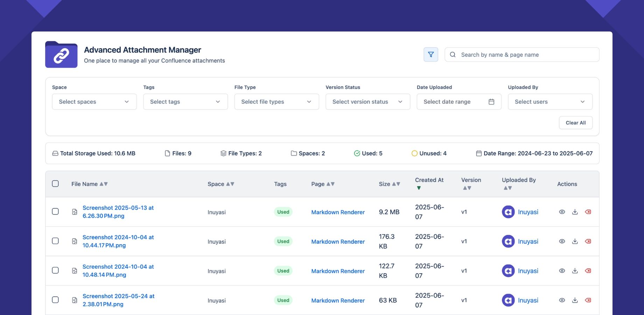The height and width of the screenshot is (315, 644).
Task: Sort table by Version column
Action: (467, 188)
